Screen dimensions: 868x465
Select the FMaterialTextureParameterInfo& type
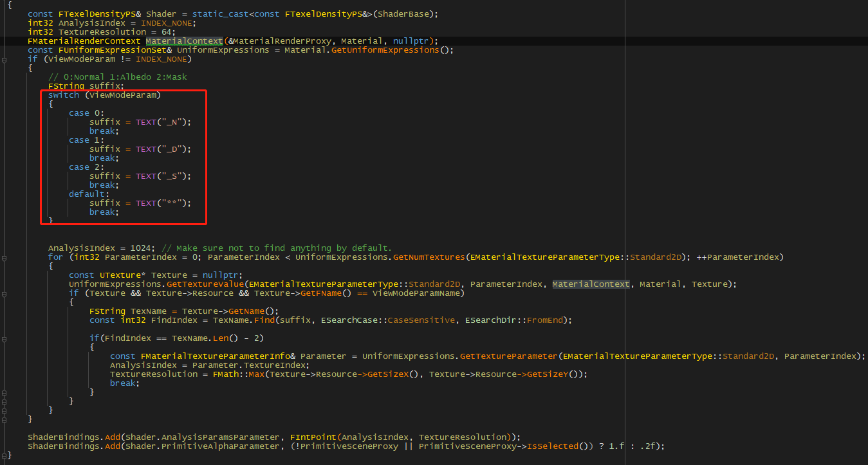click(x=217, y=356)
